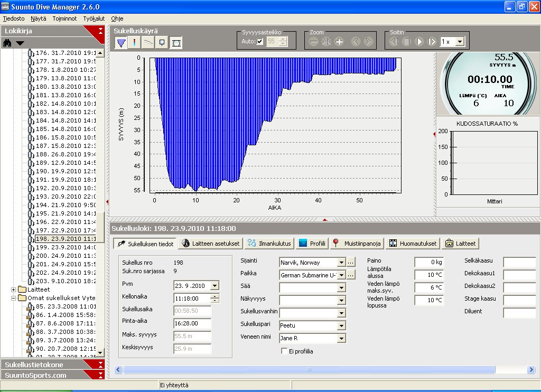Open the Toiminnot menu
The image size is (541, 392).
coord(64,18)
